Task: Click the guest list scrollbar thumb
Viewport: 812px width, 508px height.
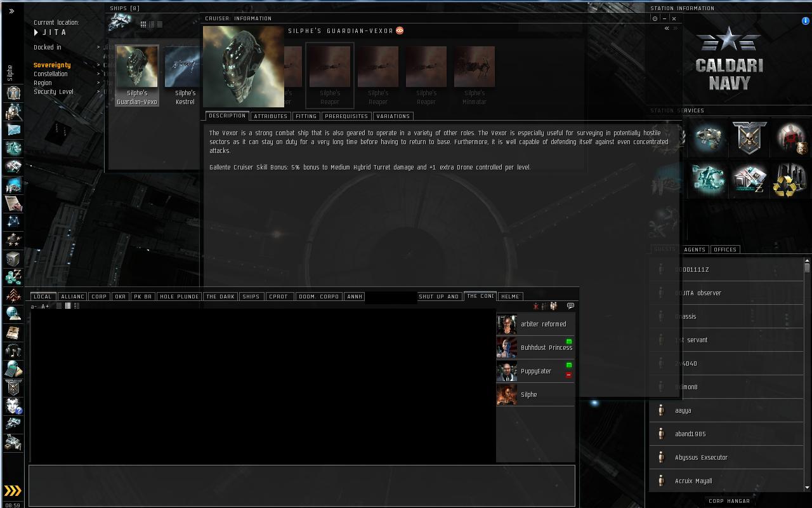Action: coord(807,267)
